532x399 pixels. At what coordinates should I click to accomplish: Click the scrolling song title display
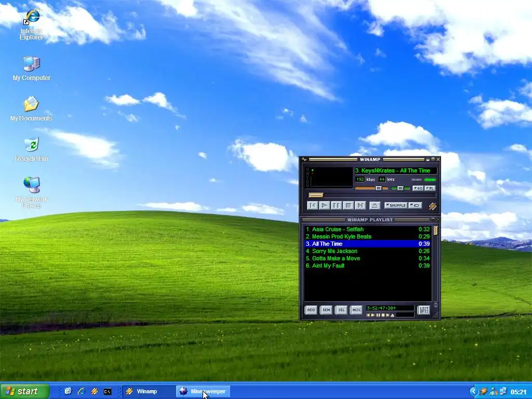(395, 170)
